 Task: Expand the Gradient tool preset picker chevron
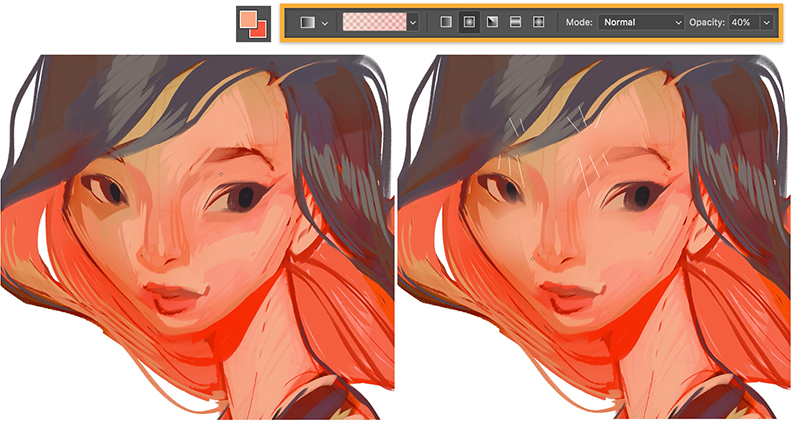coord(325,22)
